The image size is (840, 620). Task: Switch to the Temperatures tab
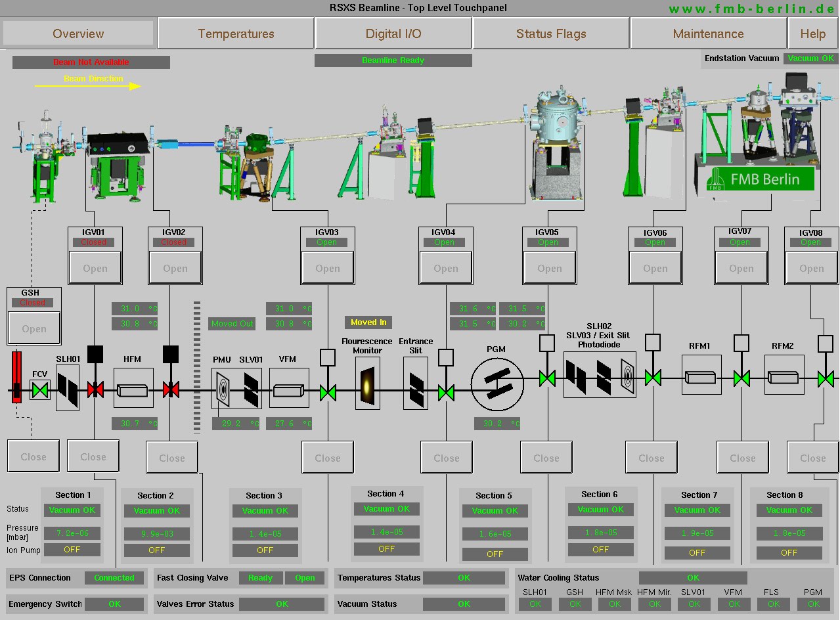pyautogui.click(x=236, y=33)
